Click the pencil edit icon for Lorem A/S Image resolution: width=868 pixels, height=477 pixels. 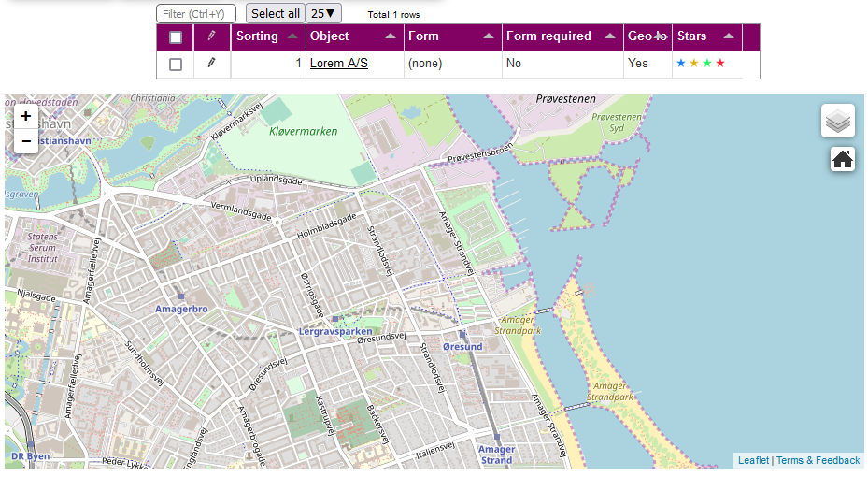click(211, 63)
